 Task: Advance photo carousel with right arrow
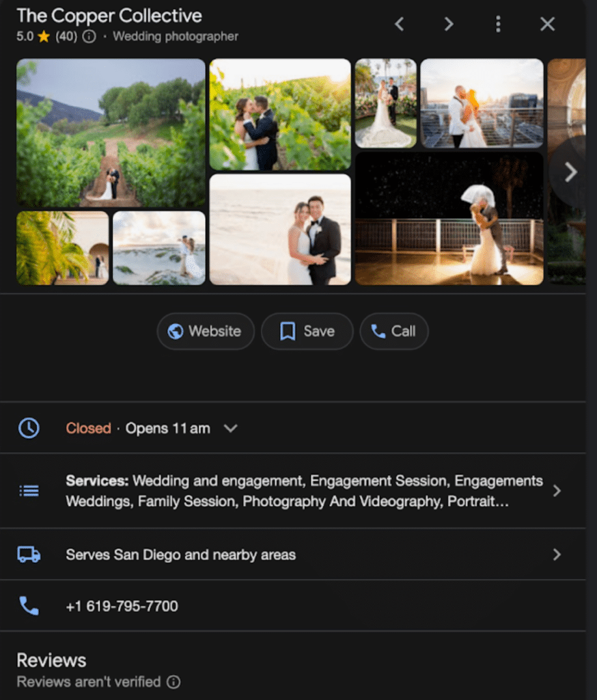(570, 172)
